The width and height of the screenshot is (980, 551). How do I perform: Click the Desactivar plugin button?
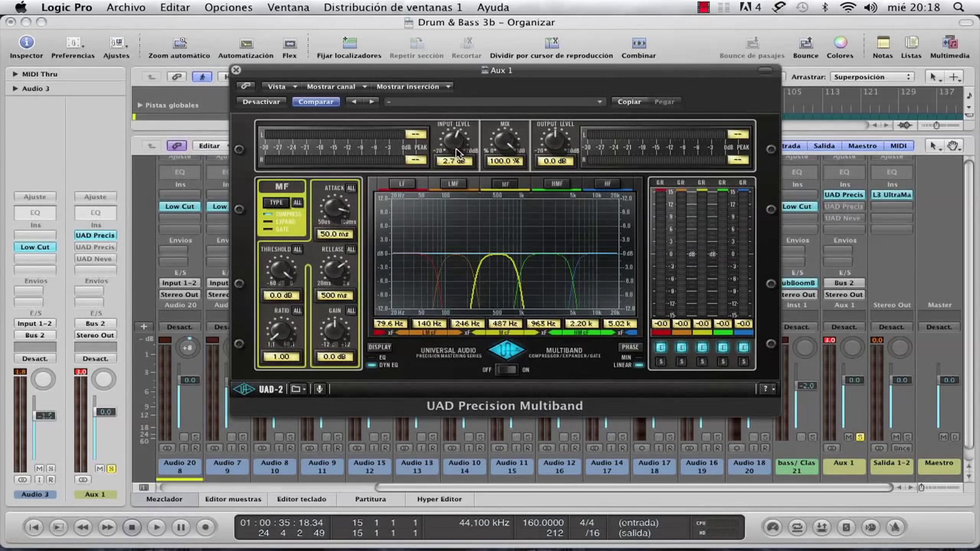click(261, 102)
